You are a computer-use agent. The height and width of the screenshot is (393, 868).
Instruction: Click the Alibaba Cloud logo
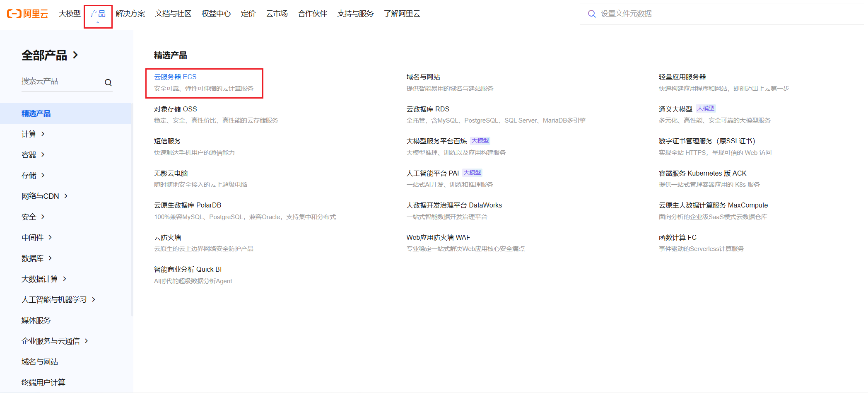click(x=27, y=14)
